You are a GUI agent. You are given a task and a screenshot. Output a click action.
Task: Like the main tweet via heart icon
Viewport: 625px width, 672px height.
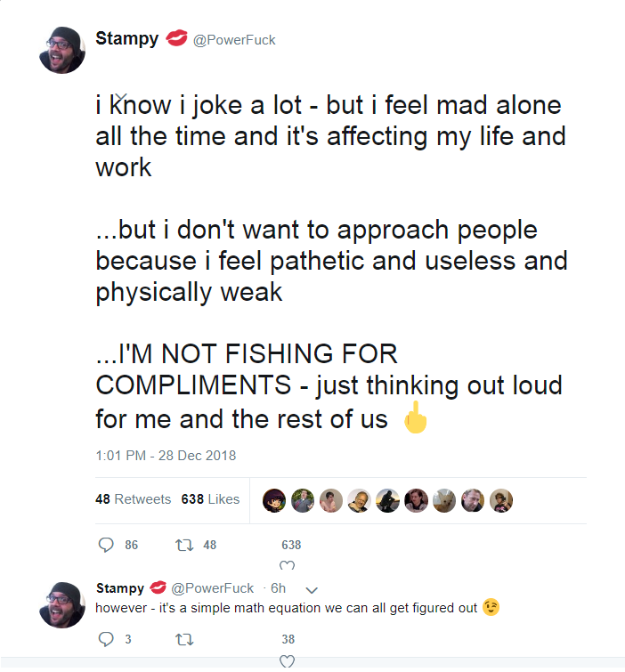point(287,565)
